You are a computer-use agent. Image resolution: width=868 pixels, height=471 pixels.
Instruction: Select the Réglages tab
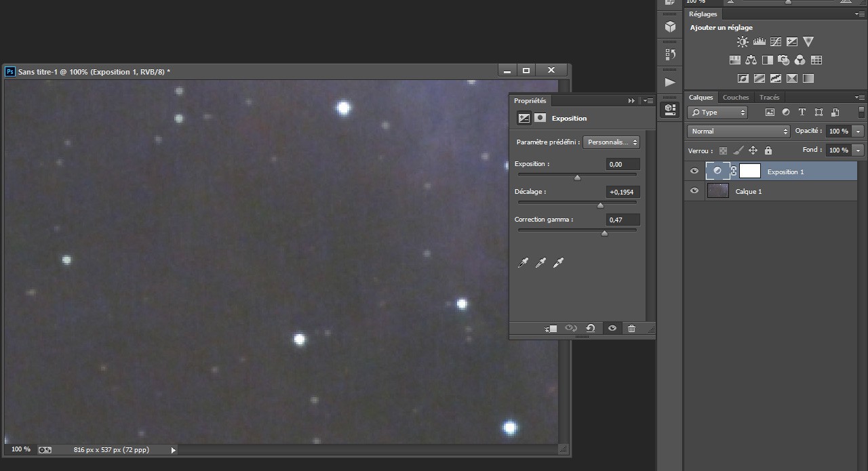point(703,14)
